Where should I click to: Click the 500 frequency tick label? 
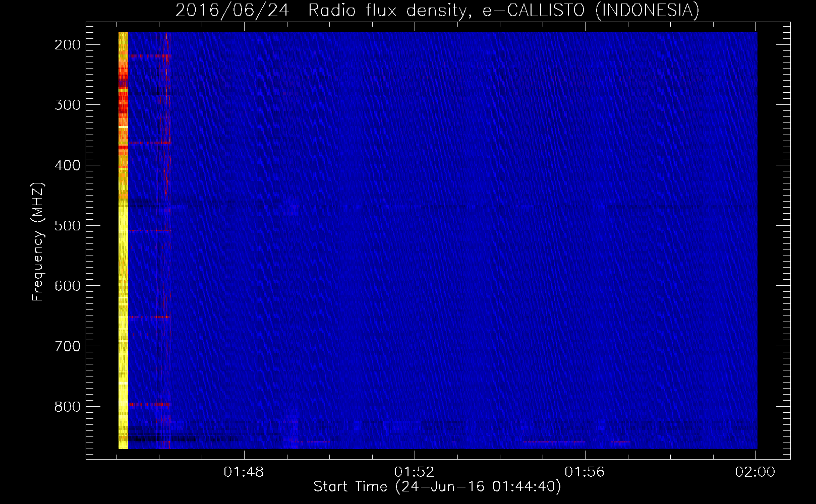(68, 226)
